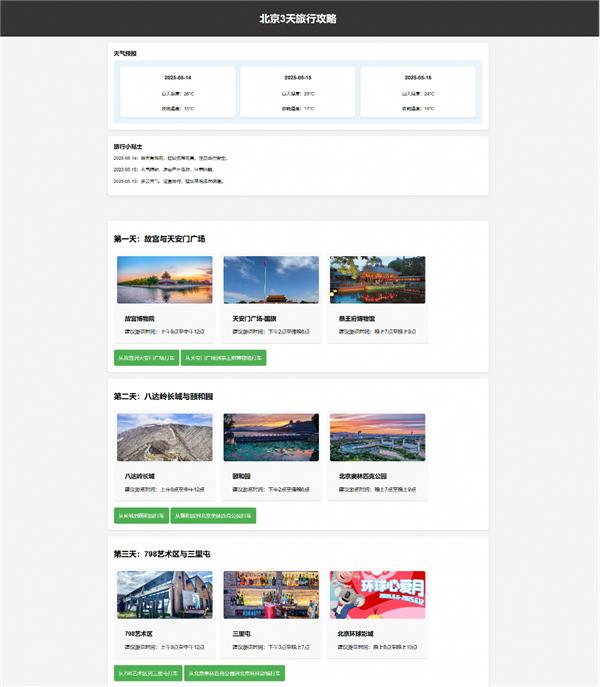Select the Badaling Great Wall picture

(165, 437)
